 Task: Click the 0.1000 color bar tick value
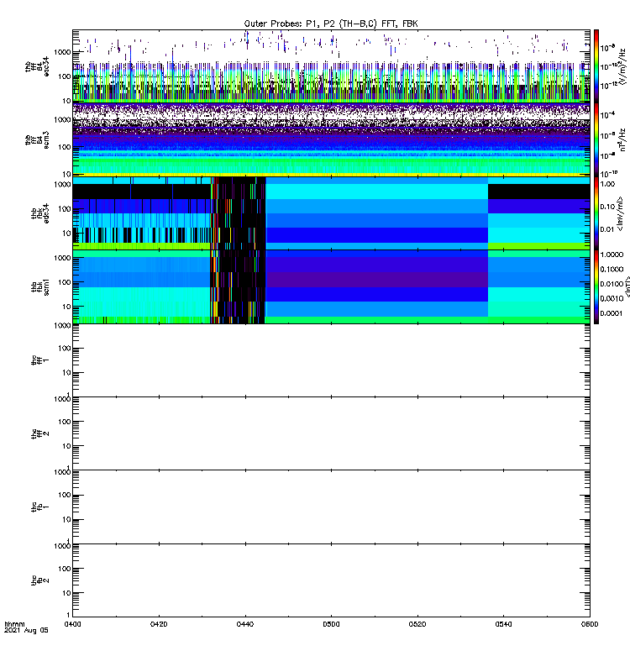point(612,269)
